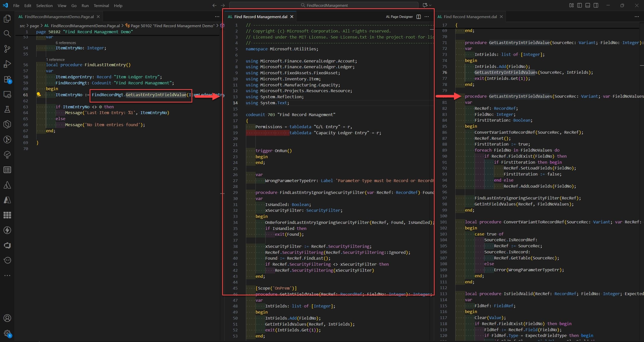Expand the Copilot chat dropdown arrow
Screen dimensions: 644x342
tap(430, 5)
